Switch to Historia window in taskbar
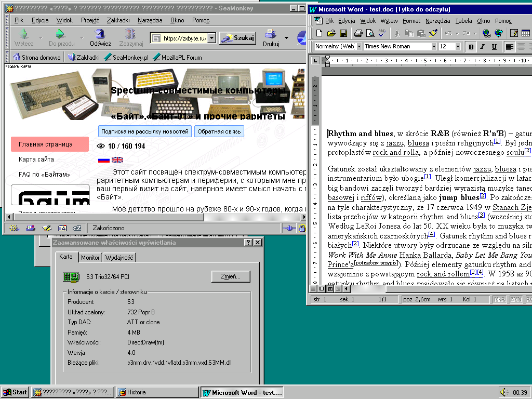Viewport: 532px width, 399px height. click(156, 392)
